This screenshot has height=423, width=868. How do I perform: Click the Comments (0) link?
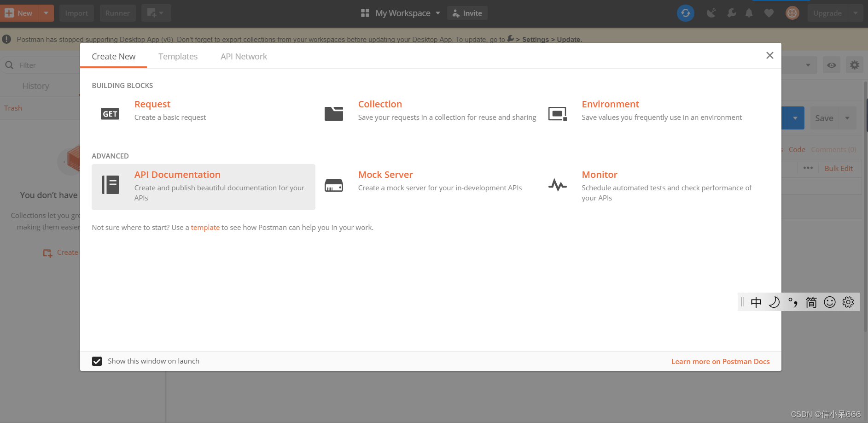833,149
